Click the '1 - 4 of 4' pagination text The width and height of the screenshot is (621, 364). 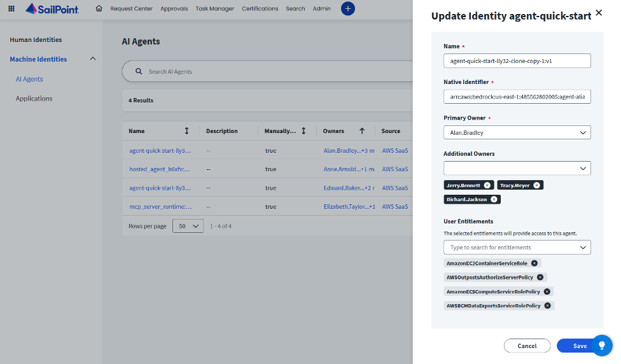point(221,226)
